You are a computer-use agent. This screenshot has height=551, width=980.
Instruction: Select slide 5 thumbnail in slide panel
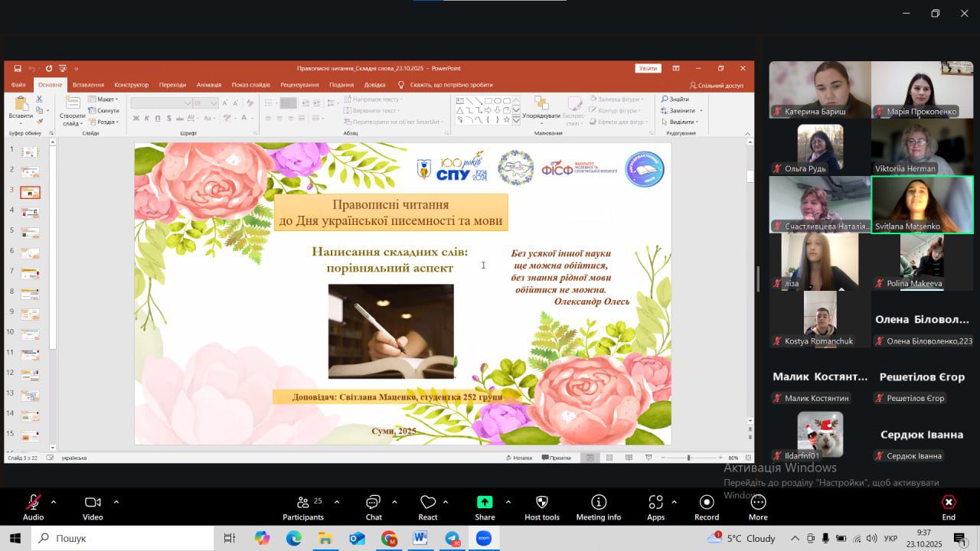[30, 233]
